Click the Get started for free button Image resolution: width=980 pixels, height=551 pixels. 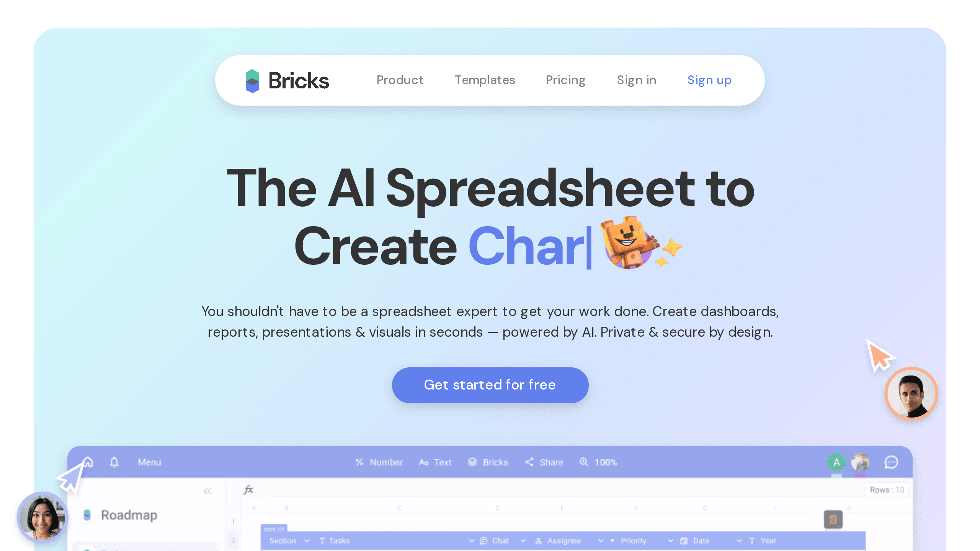point(490,385)
